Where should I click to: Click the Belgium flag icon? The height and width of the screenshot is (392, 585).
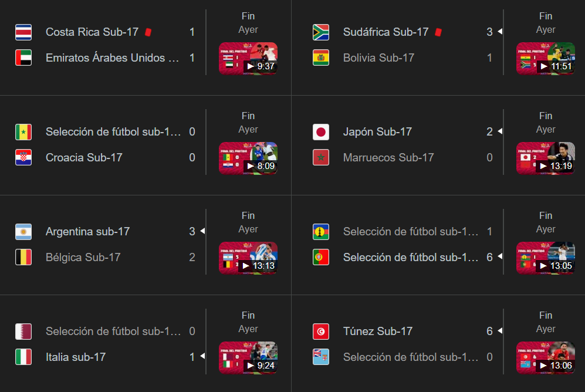click(23, 258)
